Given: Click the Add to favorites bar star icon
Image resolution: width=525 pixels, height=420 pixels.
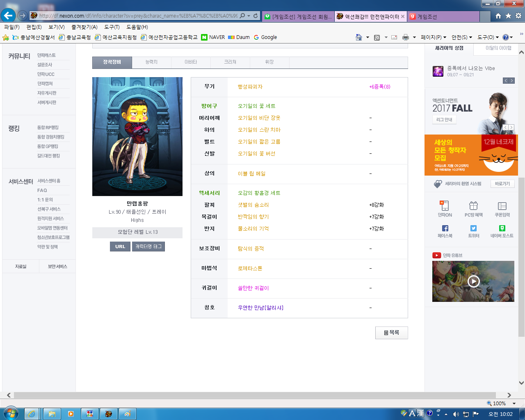Looking at the screenshot, I should pyautogui.click(x=6, y=37).
